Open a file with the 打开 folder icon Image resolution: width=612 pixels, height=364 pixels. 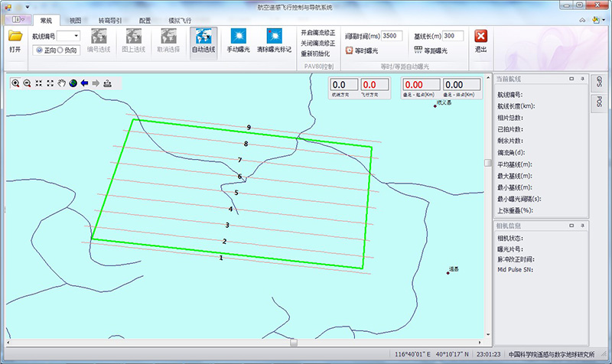coord(15,40)
